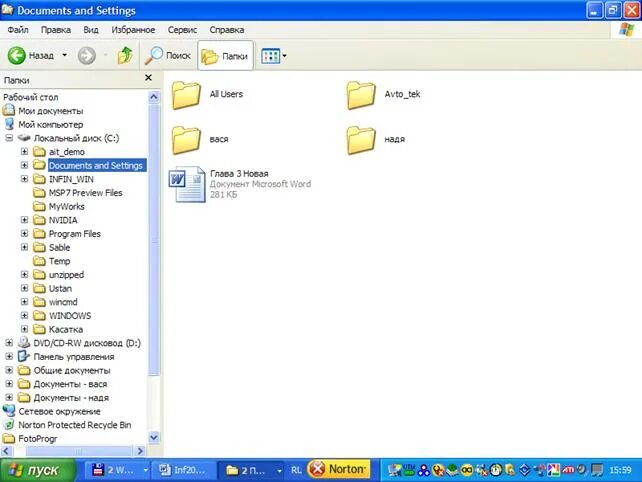
Task: Go up one folder level
Action: pyautogui.click(x=125, y=55)
